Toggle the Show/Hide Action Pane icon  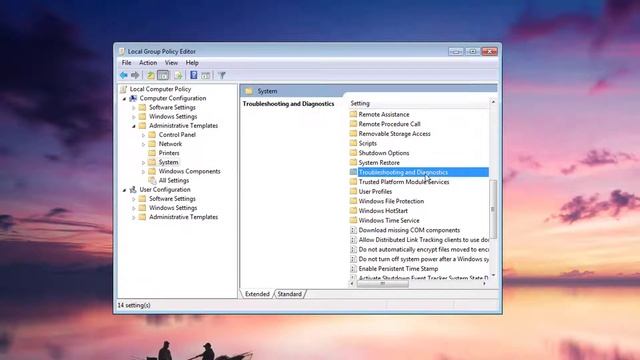pyautogui.click(x=206, y=75)
